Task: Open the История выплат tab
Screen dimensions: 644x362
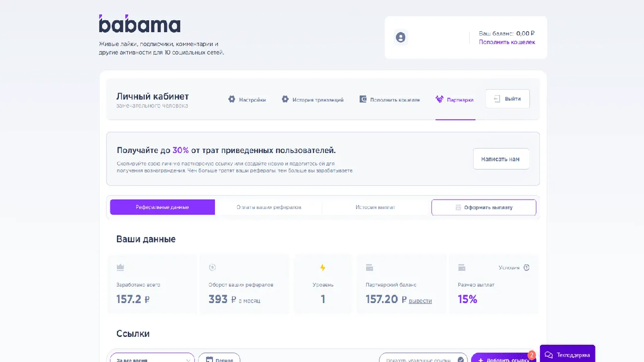Action: pyautogui.click(x=375, y=207)
